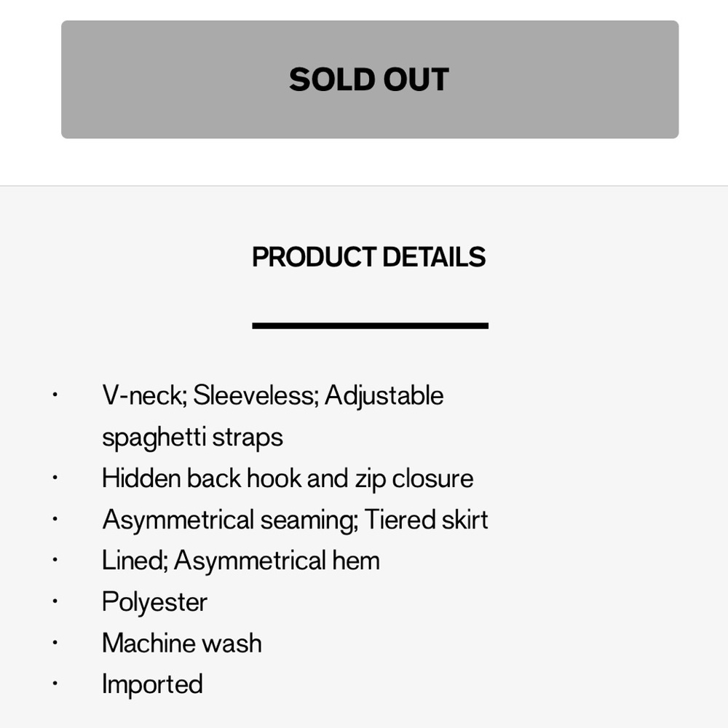Click the SOLD OUT button
Viewport: 728px width, 728px height.
[370, 79]
